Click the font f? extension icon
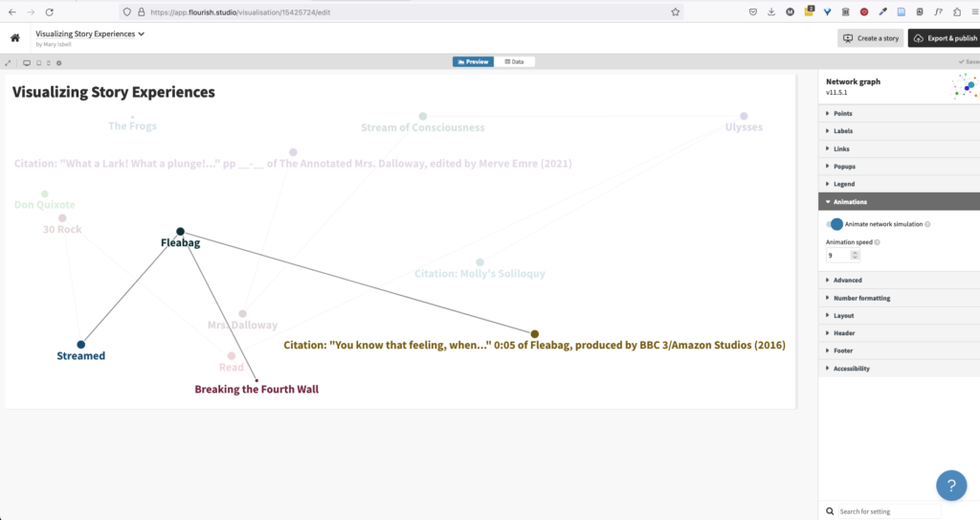Viewport: 980px width, 520px height. (938, 11)
